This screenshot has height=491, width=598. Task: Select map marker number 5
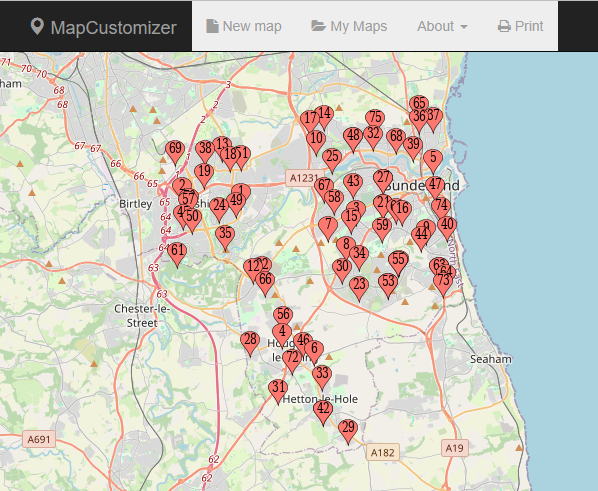pos(433,159)
